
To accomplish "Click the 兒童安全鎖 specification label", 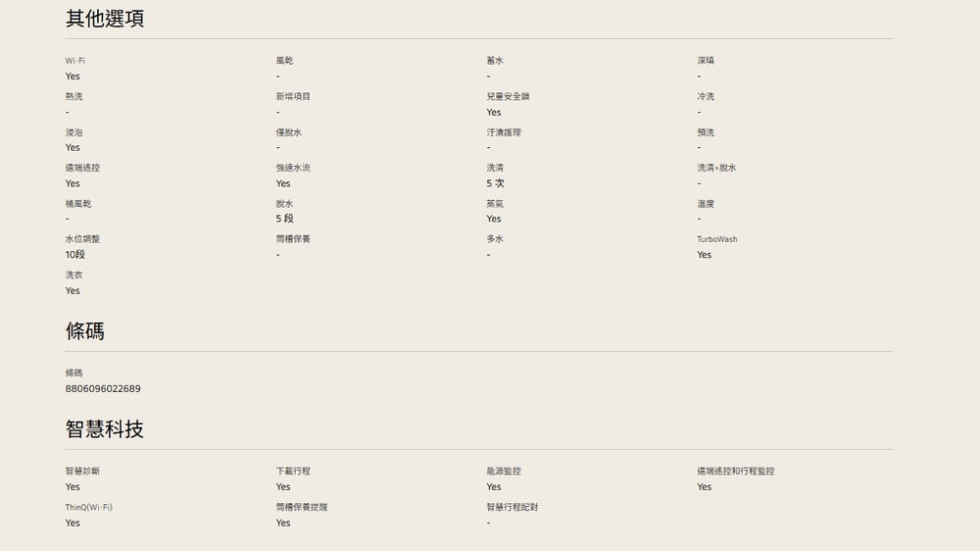I will point(508,96).
